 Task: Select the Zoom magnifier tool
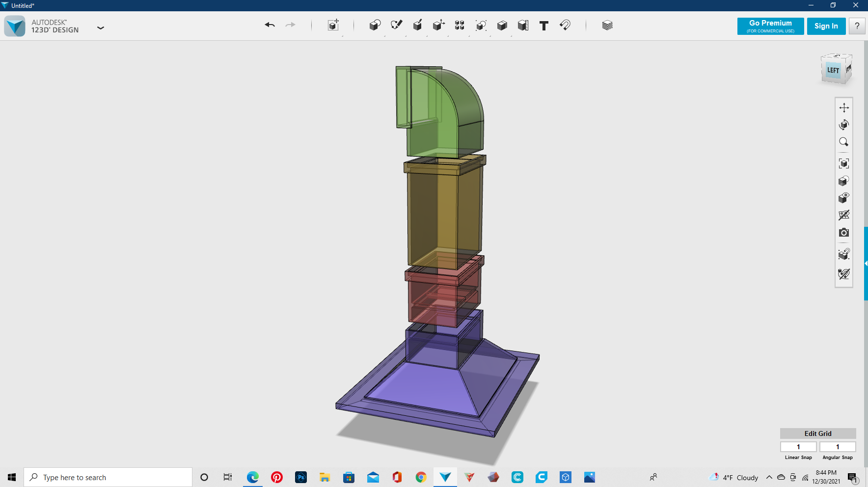844,142
